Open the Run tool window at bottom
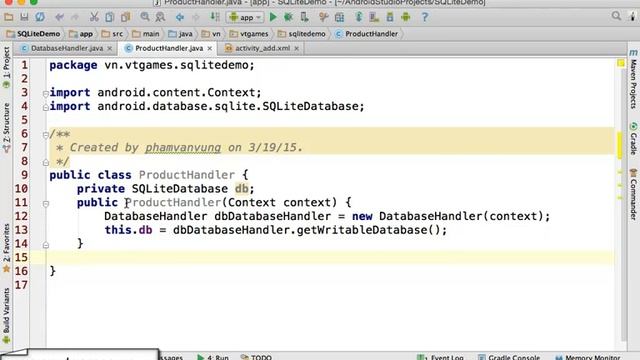 213,357
